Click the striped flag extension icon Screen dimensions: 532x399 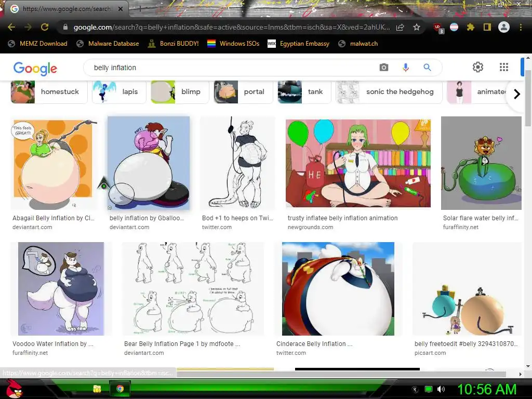click(x=454, y=27)
